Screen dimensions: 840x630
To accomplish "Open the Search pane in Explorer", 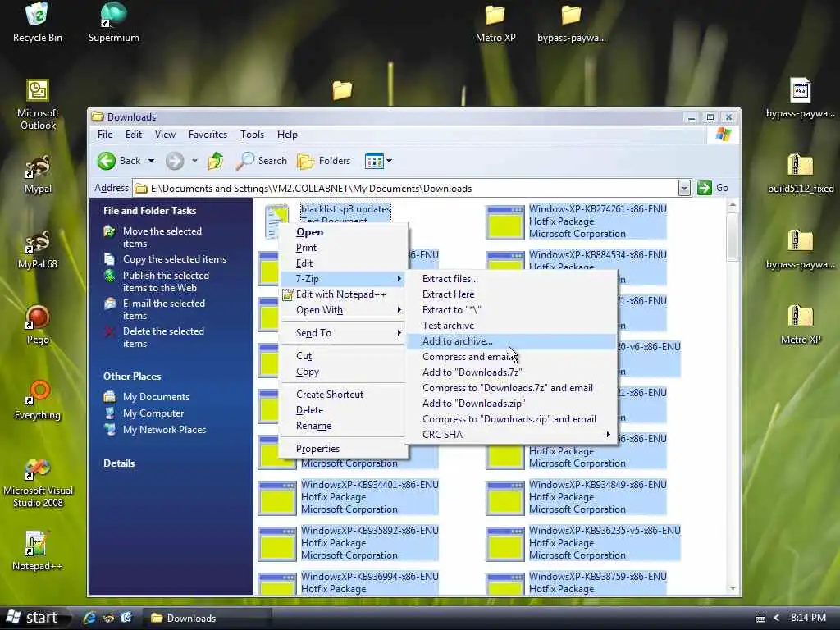I will [262, 161].
